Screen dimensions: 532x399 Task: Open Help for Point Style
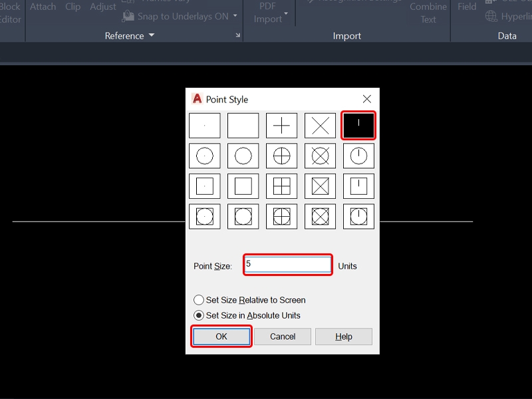point(343,336)
